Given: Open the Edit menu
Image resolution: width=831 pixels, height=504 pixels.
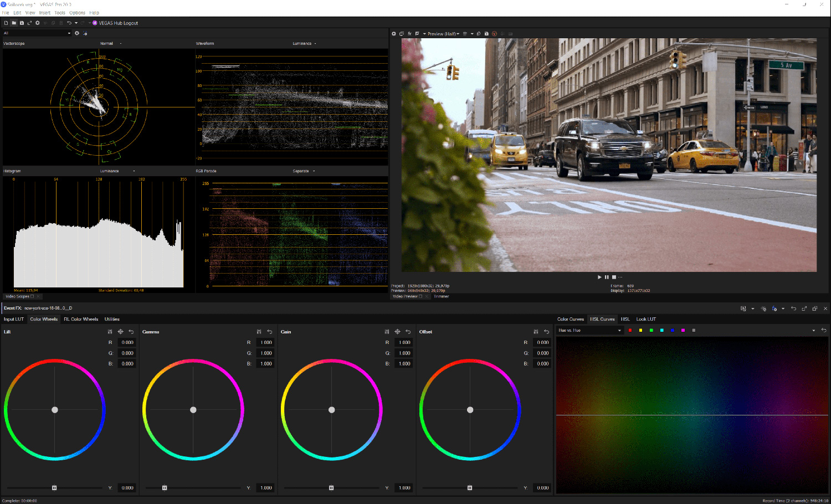Looking at the screenshot, I should click(17, 13).
